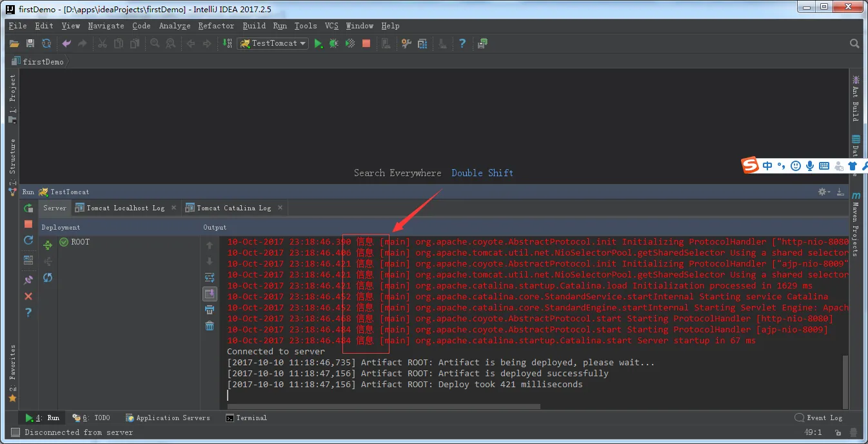Click the Redo arrow in main toolbar

(x=82, y=43)
